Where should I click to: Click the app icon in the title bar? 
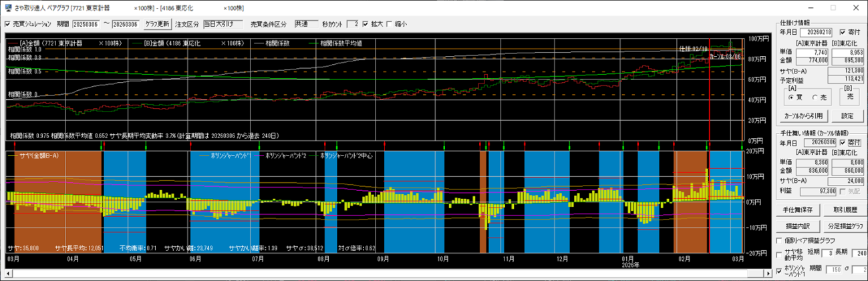coord(7,7)
